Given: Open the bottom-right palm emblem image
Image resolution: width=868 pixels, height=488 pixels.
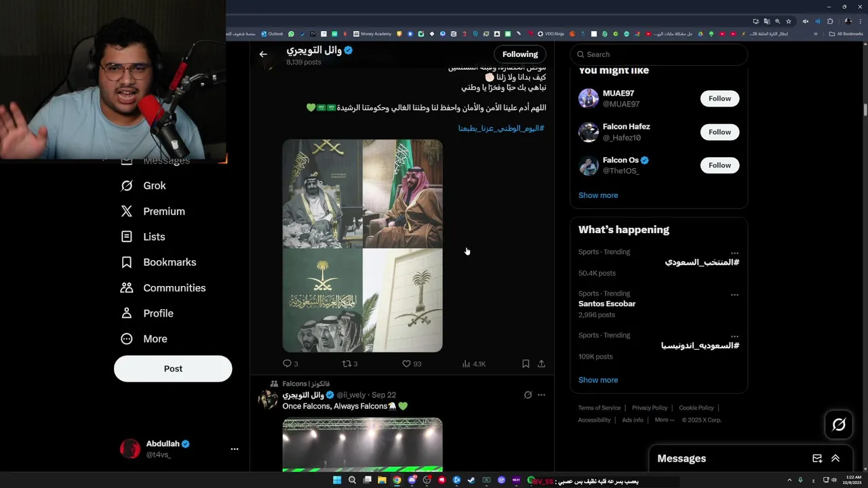Looking at the screenshot, I should tap(403, 301).
